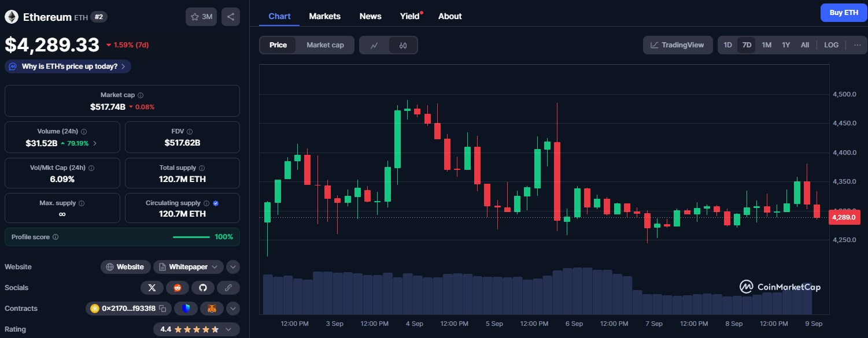The image size is (868, 338).
Task: Open 'Why is ETH's price up today?'
Action: (68, 66)
